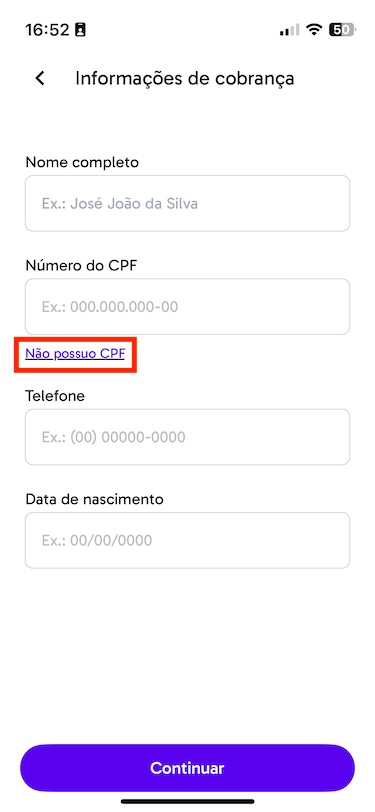Tap the ID card icon beside the clock
The image size is (375, 812).
tap(80, 30)
